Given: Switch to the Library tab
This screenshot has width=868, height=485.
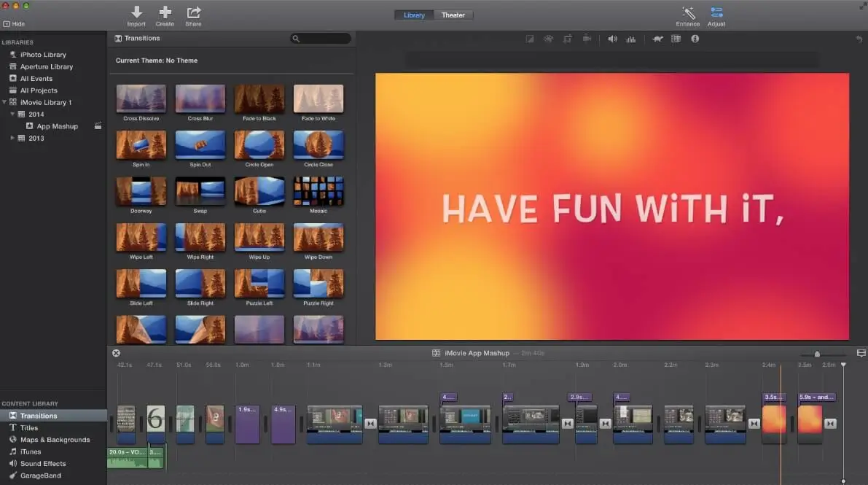Looking at the screenshot, I should pos(414,15).
